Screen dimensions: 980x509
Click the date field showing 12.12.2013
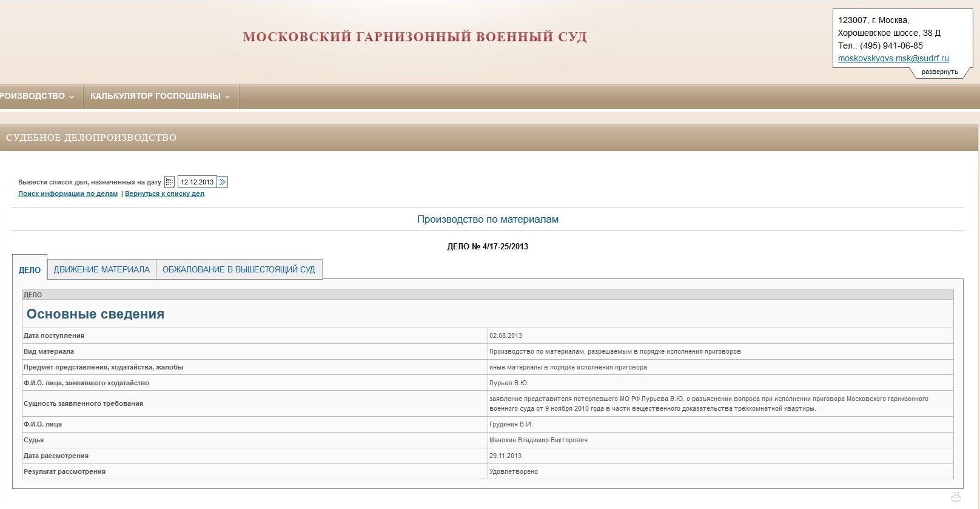pyautogui.click(x=197, y=182)
